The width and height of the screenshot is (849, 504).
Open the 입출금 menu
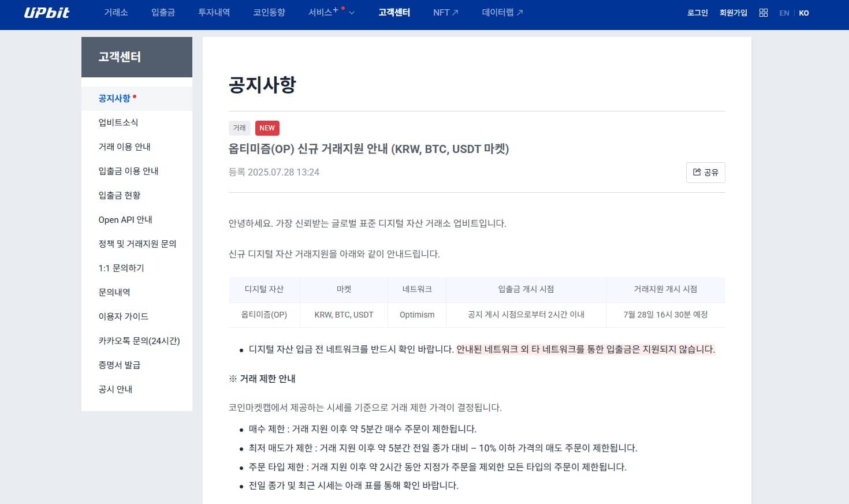pyautogui.click(x=163, y=12)
